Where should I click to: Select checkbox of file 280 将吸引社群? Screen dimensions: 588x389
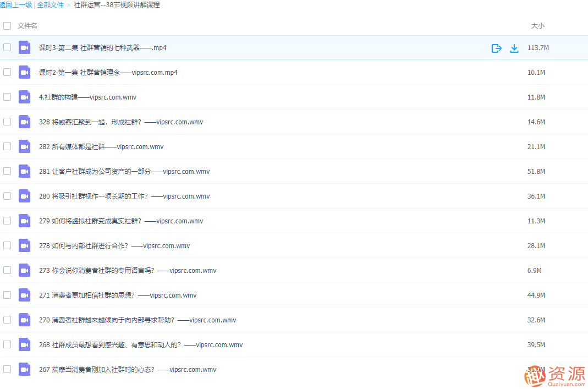click(7, 196)
